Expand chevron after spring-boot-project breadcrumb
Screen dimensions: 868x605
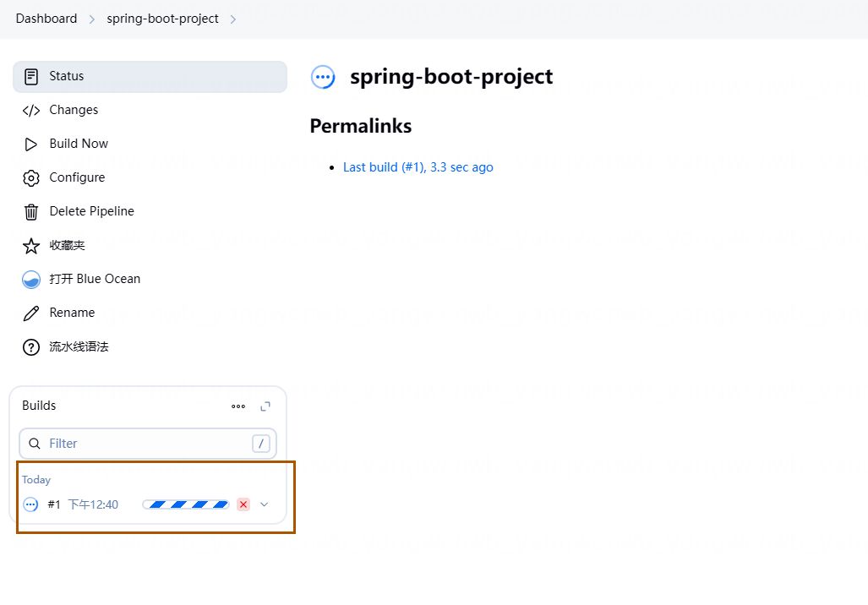point(233,19)
